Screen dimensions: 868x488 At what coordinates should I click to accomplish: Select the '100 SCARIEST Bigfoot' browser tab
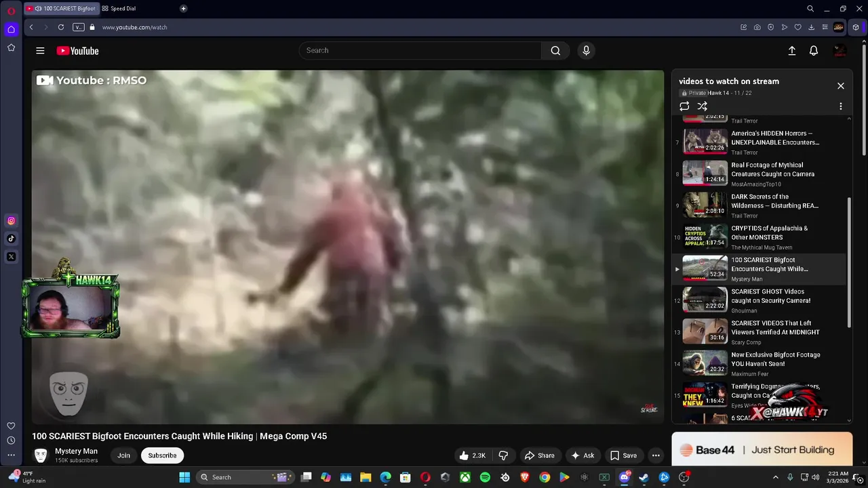61,9
